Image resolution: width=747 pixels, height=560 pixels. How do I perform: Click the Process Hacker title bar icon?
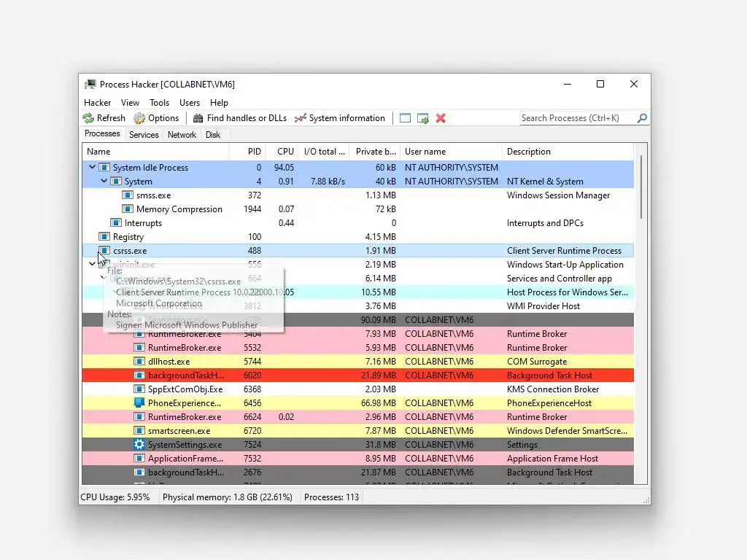(90, 85)
